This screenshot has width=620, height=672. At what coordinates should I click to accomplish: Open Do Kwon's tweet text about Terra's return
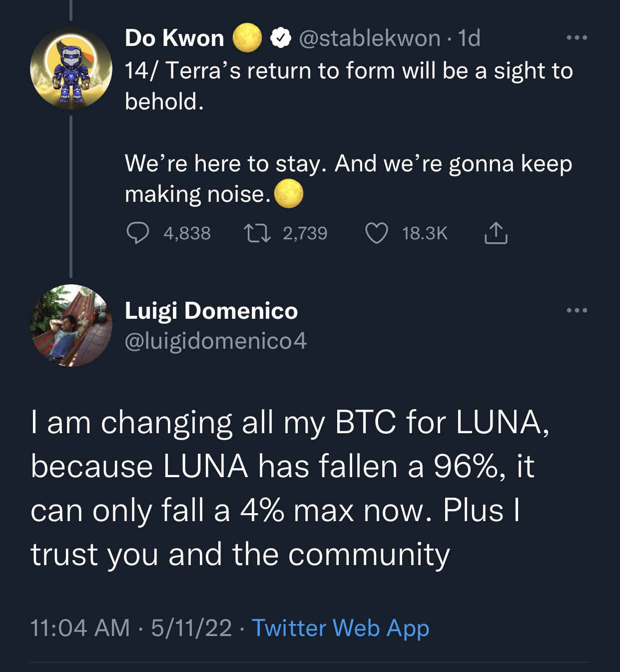coord(349,132)
